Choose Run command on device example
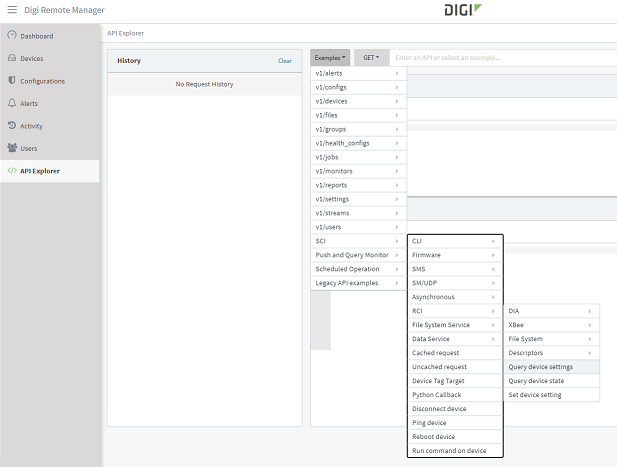The height and width of the screenshot is (467, 617). (455, 450)
